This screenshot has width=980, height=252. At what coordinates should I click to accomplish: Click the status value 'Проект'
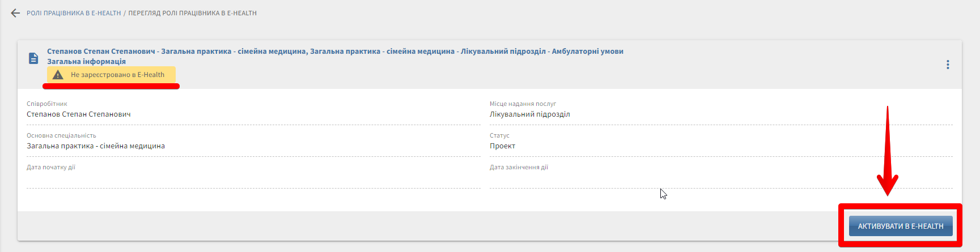(x=503, y=146)
